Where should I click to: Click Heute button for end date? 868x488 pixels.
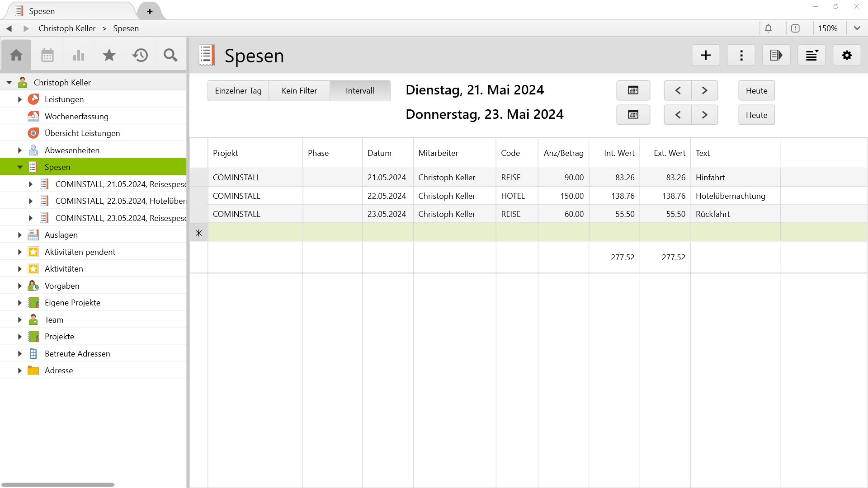756,115
